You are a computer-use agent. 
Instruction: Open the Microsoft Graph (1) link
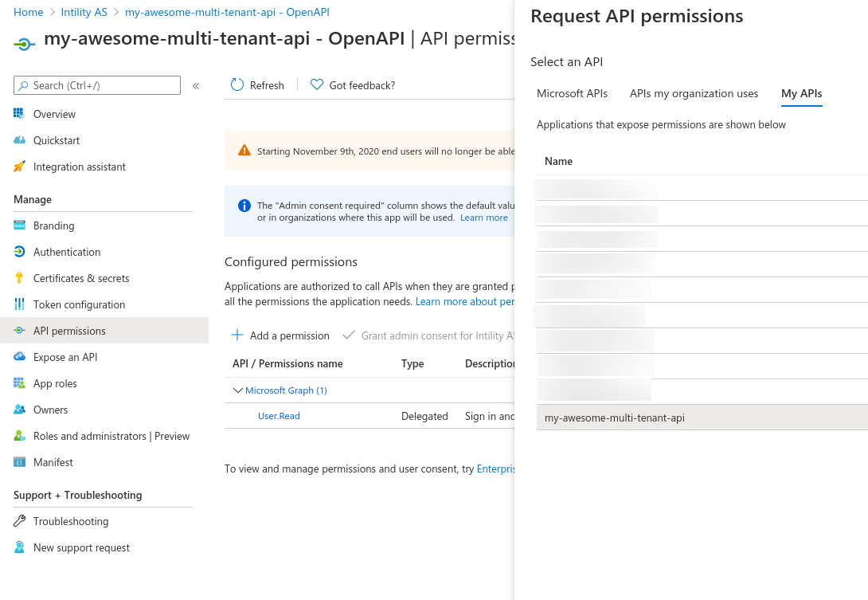(286, 390)
